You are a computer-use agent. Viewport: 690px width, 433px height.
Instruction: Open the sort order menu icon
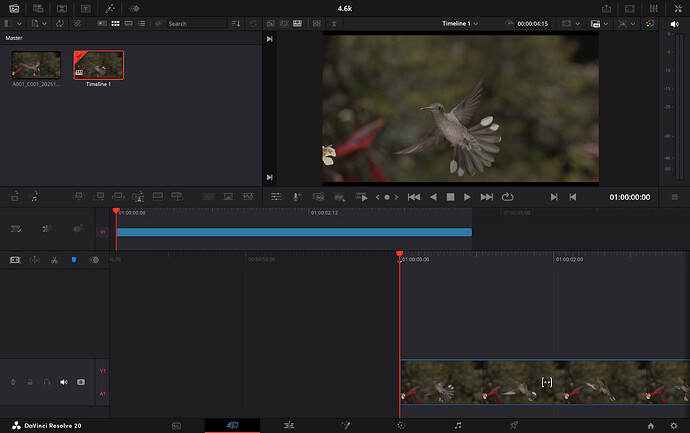(x=236, y=23)
